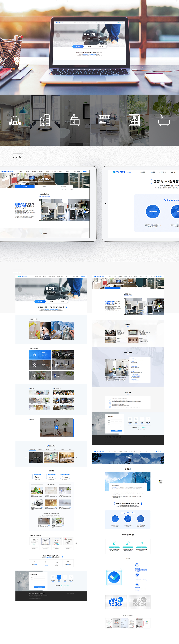Click the bathtub icon in banner
Screen dimensions: 179x644
[x=164, y=120]
